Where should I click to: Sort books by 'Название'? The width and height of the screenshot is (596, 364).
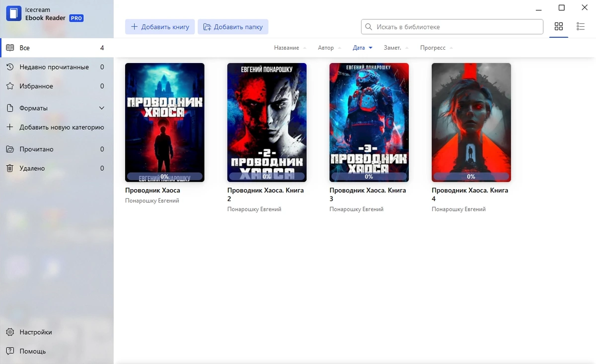pos(290,48)
